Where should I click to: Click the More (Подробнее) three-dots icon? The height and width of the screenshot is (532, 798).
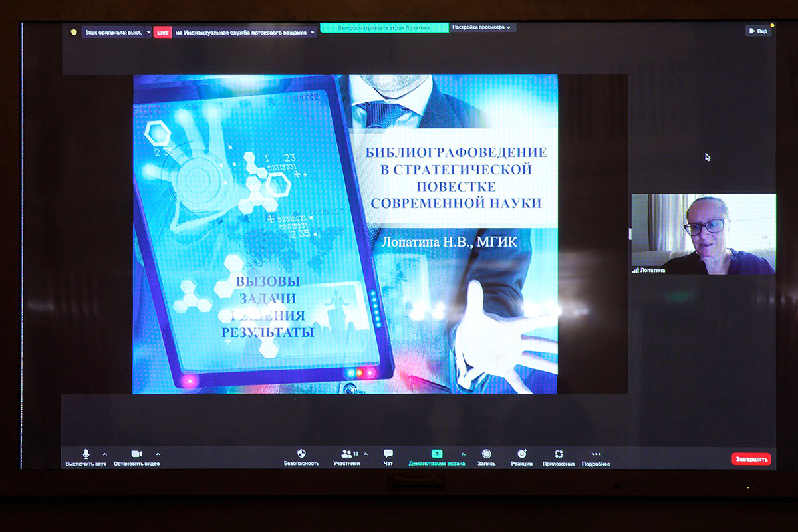pos(596,454)
